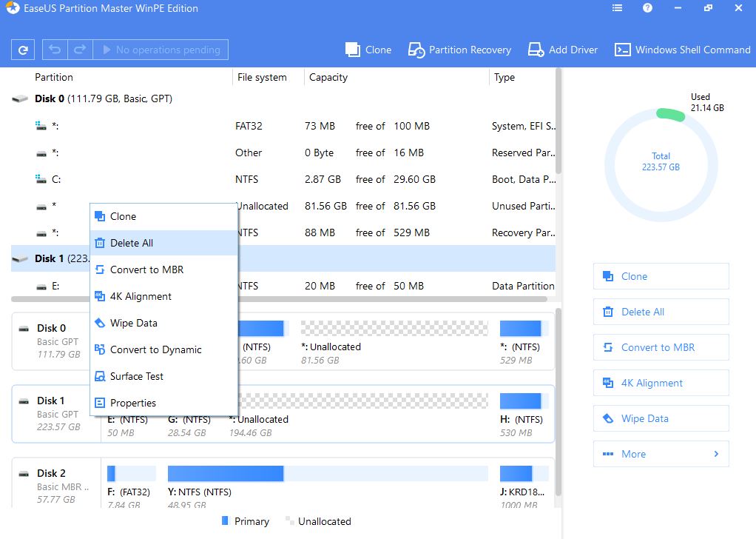The height and width of the screenshot is (539, 756).
Task: Click the Convert to MBR right panel button
Action: [661, 347]
